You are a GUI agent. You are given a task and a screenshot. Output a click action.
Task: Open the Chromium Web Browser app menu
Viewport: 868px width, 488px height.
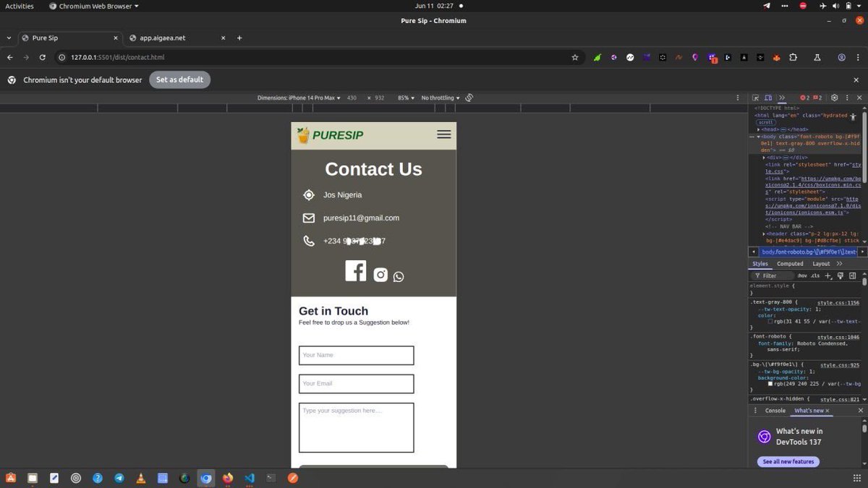[x=93, y=6]
